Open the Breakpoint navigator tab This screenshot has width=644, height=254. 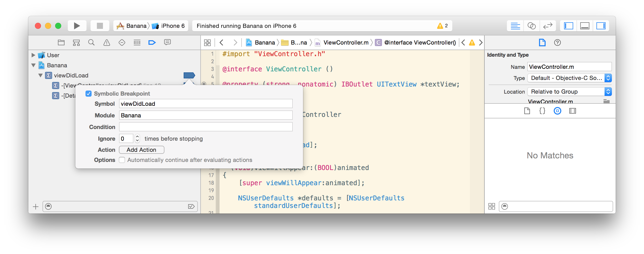pyautogui.click(x=152, y=43)
